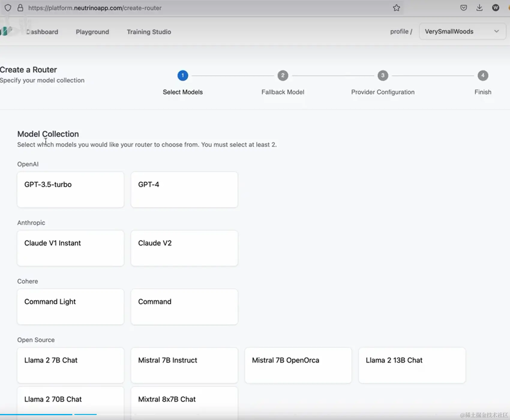The image size is (510, 420).
Task: Click step 3 circle for Provider Configuration
Action: pos(383,76)
